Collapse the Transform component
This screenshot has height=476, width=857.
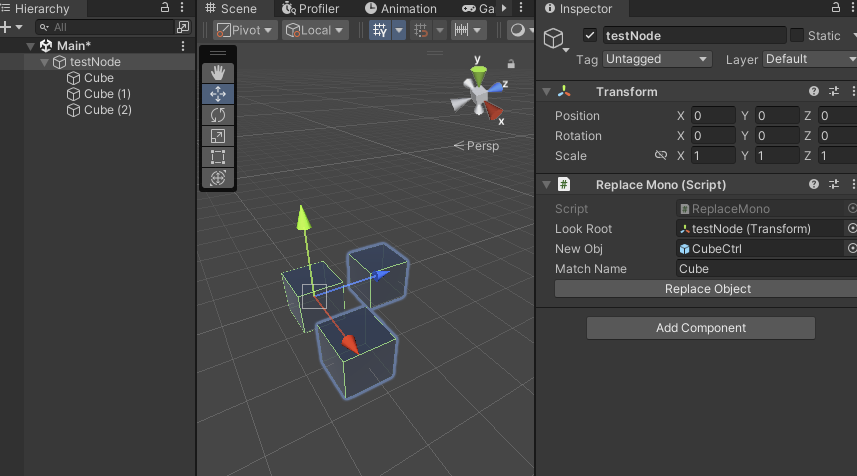coord(546,92)
